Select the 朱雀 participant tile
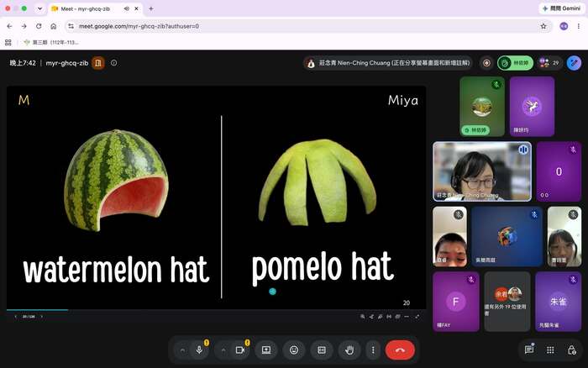This screenshot has width=588, height=368. tap(559, 302)
